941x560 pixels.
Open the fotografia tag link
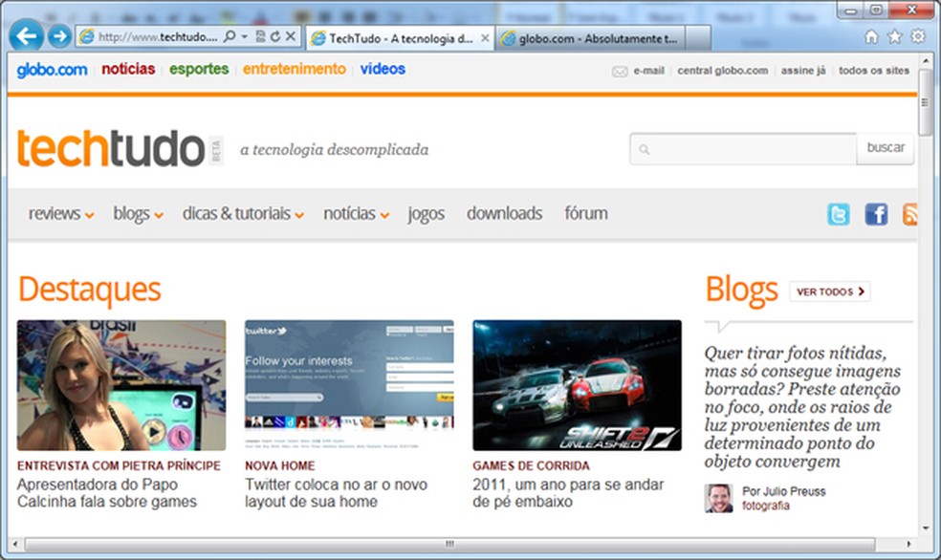(766, 506)
